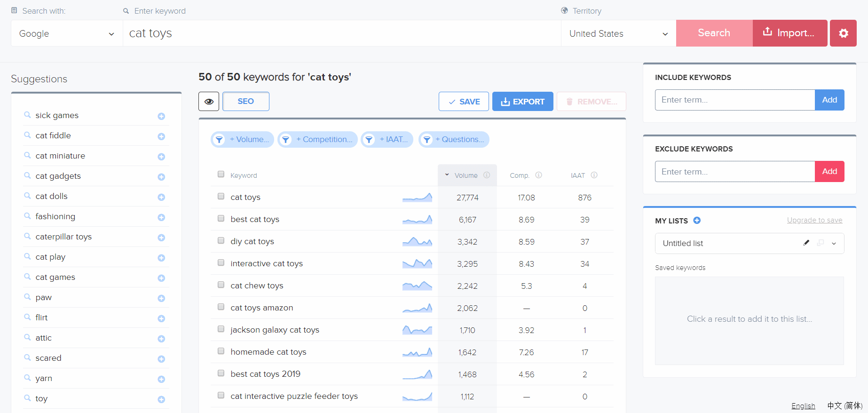The height and width of the screenshot is (413, 868).
Task: Add 'cat gadgets' suggestion with plus icon
Action: [x=161, y=177]
